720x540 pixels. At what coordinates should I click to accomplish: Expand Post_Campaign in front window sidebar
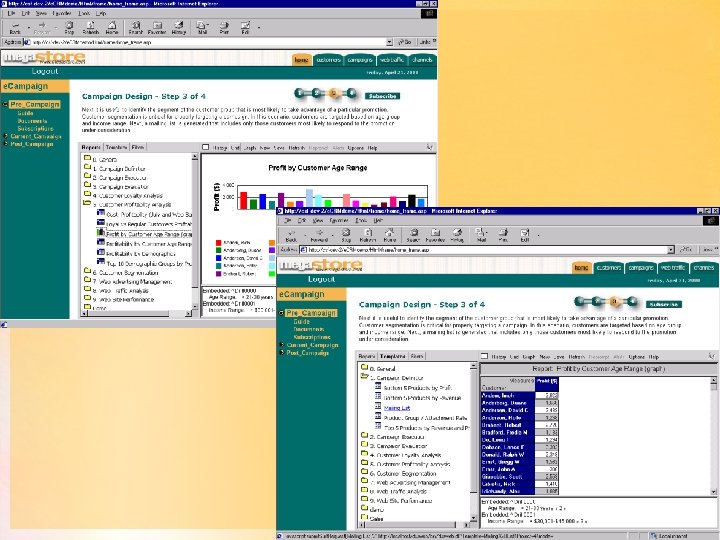coord(282,353)
